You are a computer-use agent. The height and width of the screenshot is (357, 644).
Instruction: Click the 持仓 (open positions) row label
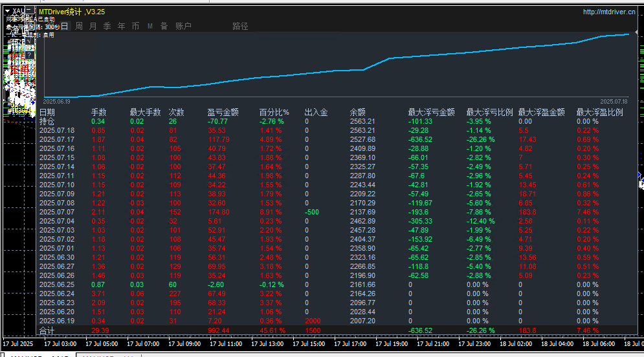pyautogui.click(x=47, y=121)
